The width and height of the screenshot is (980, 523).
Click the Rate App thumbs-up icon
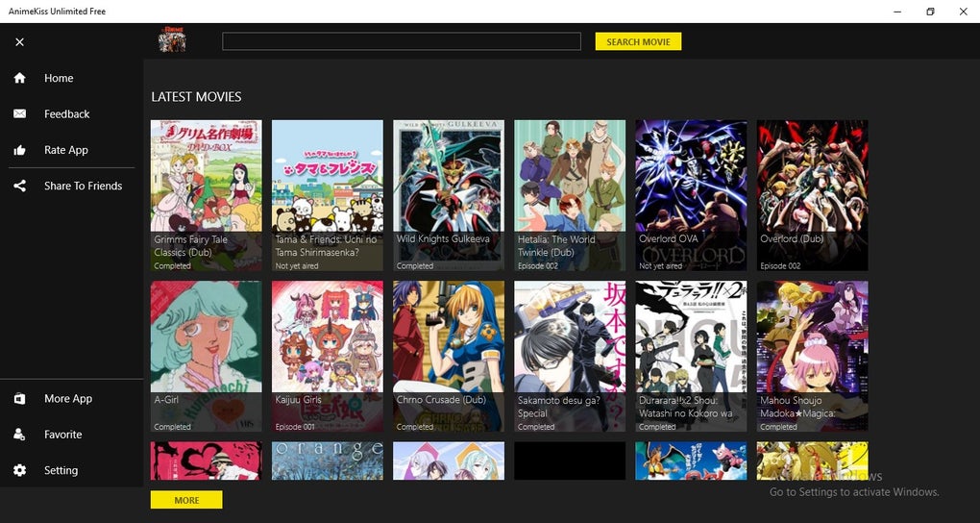(x=20, y=150)
